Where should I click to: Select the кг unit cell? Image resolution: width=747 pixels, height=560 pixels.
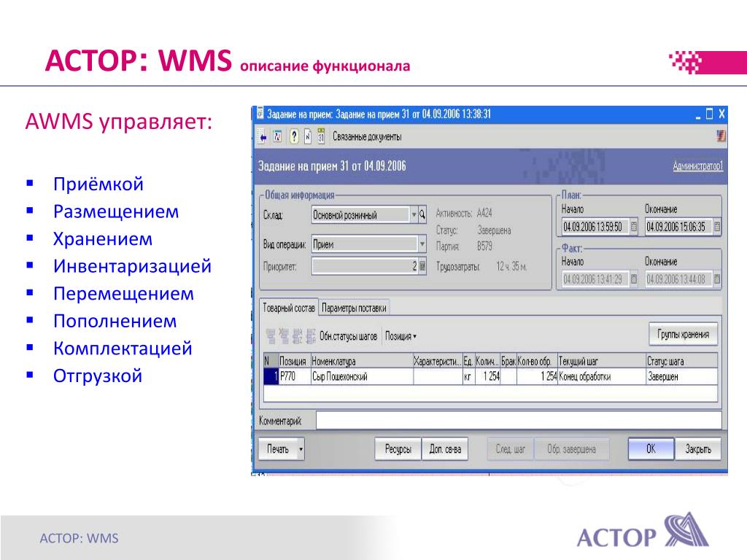[x=468, y=377]
